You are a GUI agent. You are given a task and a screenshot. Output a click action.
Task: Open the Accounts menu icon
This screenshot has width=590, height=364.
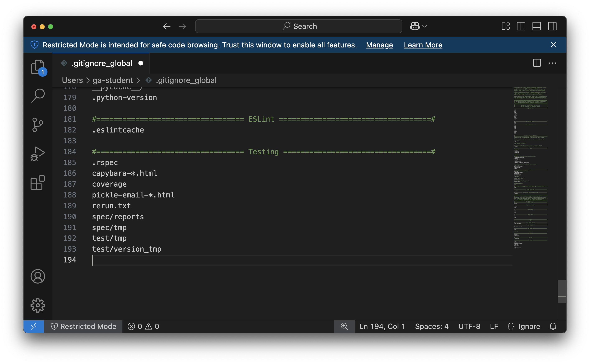click(x=38, y=276)
